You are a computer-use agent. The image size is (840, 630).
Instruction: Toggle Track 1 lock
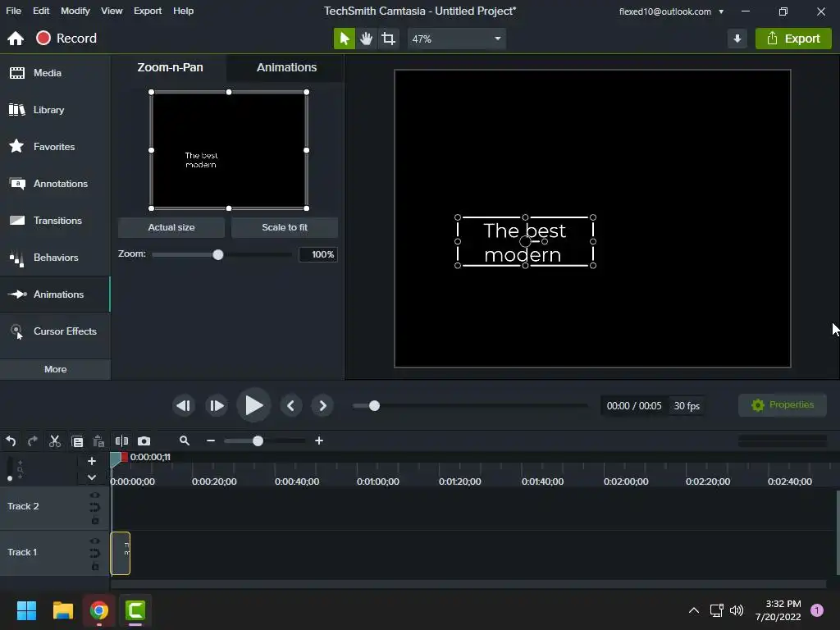95,566
